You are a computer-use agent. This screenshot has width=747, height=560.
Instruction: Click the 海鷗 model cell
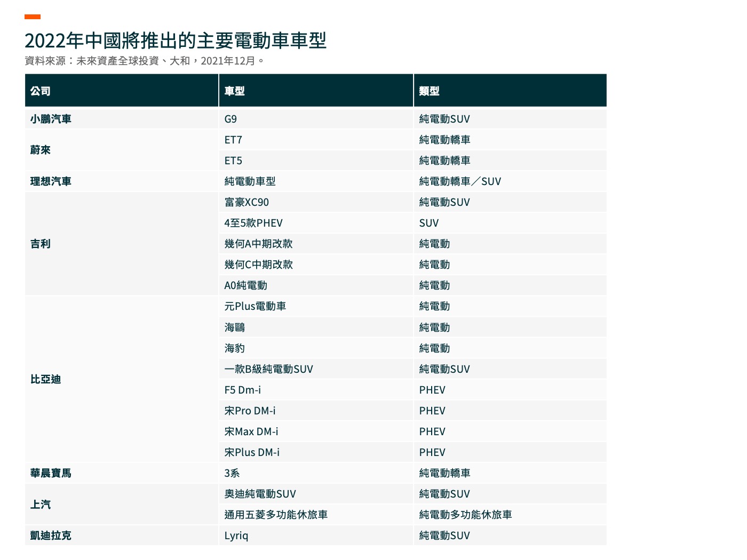coord(316,327)
